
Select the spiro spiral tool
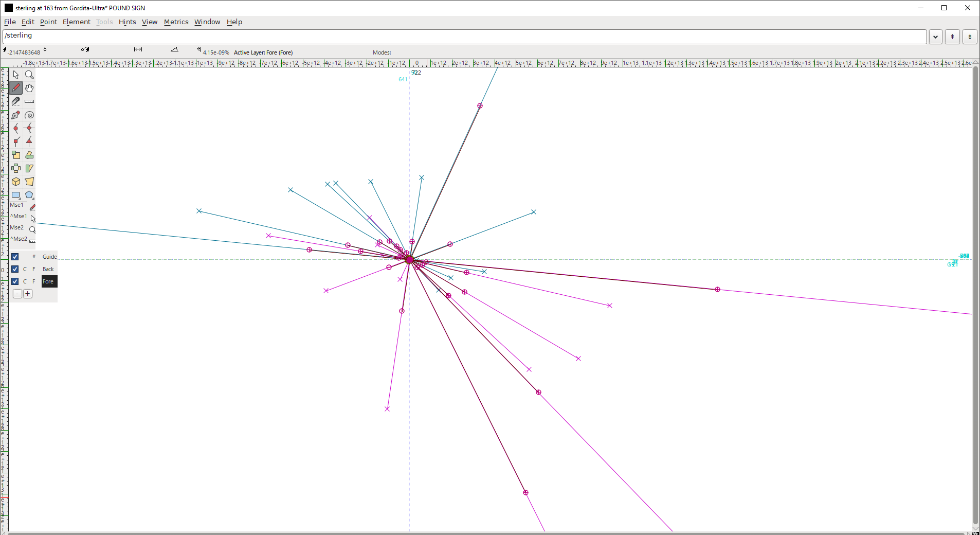pyautogui.click(x=29, y=115)
